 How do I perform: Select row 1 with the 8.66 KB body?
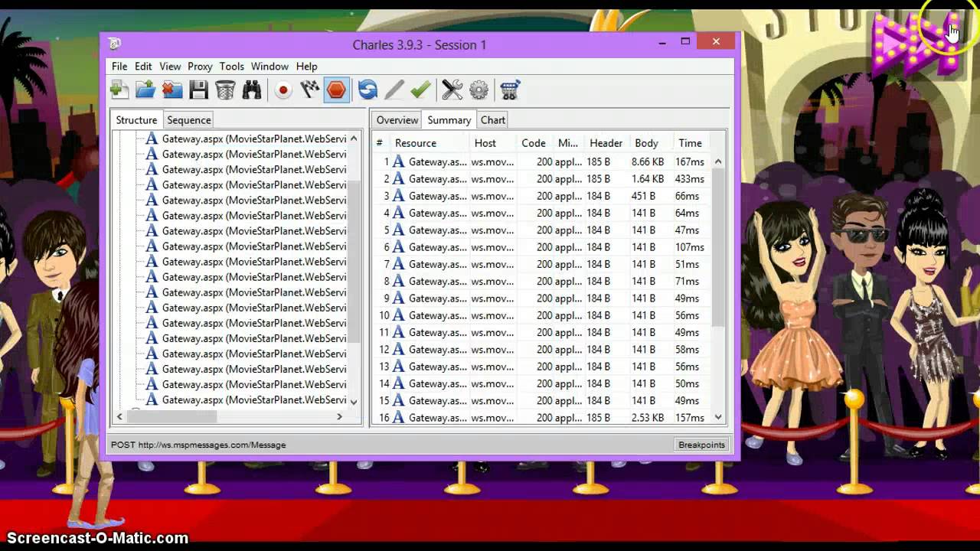point(543,162)
